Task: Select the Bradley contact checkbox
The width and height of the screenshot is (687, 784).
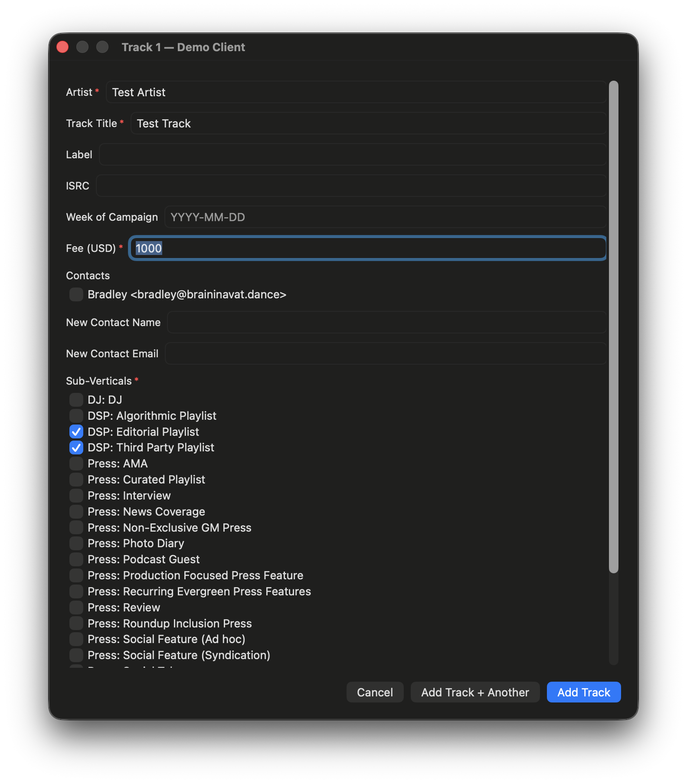Action: (x=76, y=294)
